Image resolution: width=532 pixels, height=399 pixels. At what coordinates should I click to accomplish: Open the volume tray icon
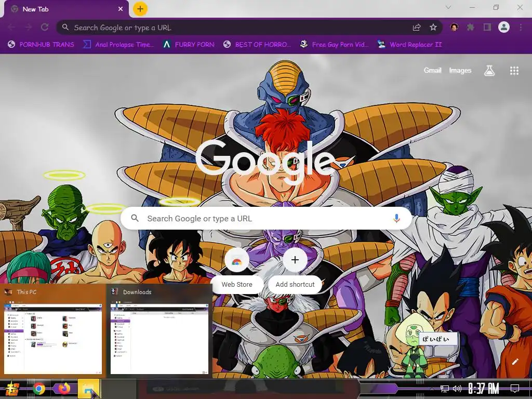(457, 389)
